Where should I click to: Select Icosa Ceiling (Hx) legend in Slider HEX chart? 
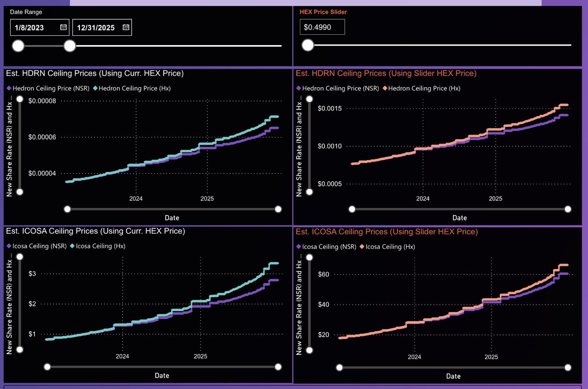coord(387,246)
